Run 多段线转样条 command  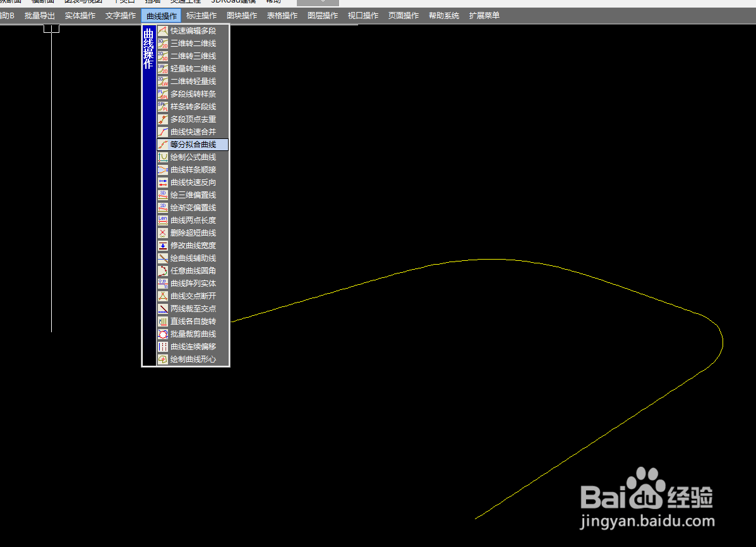point(193,94)
